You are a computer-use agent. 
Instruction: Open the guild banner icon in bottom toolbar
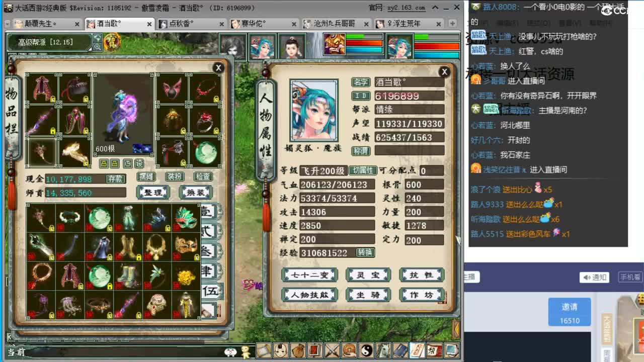click(435, 350)
